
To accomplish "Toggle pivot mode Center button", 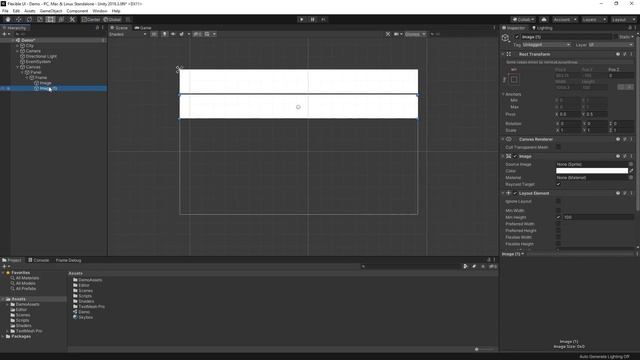I will [x=91, y=20].
